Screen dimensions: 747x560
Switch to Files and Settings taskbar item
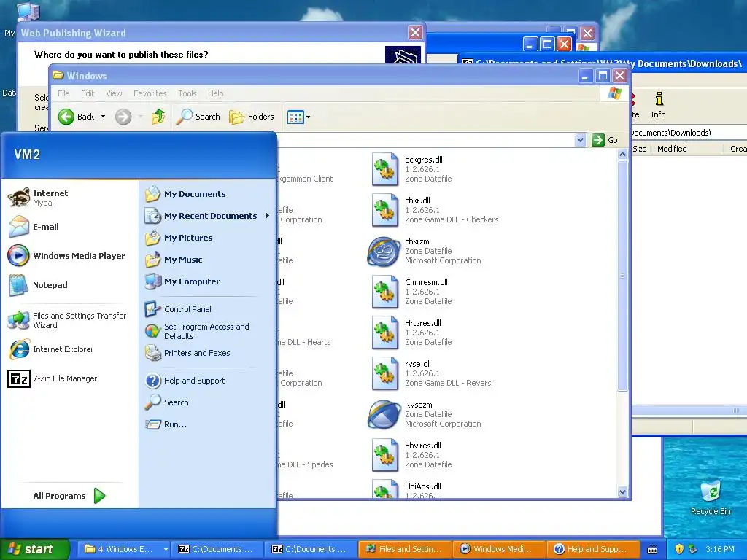click(x=404, y=549)
